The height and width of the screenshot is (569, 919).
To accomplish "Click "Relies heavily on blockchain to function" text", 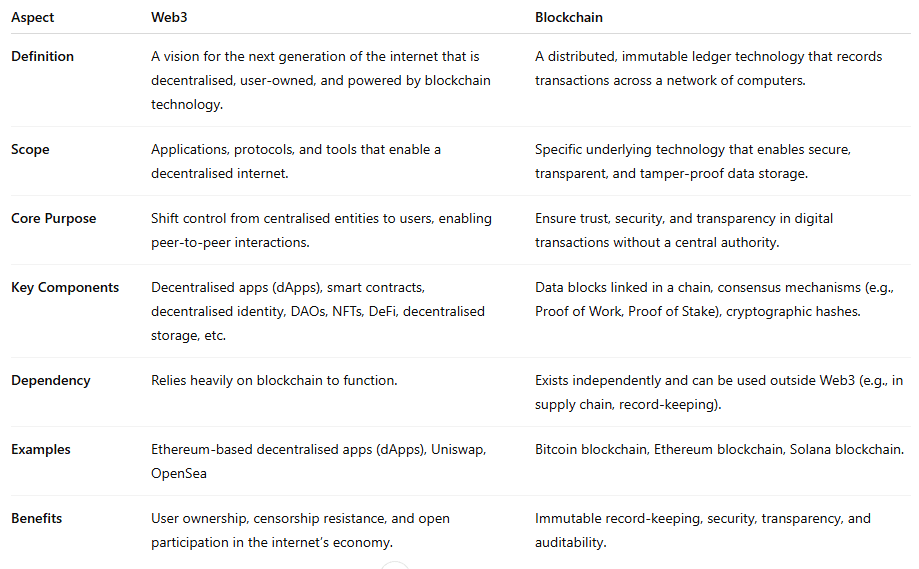I will (x=274, y=380).
